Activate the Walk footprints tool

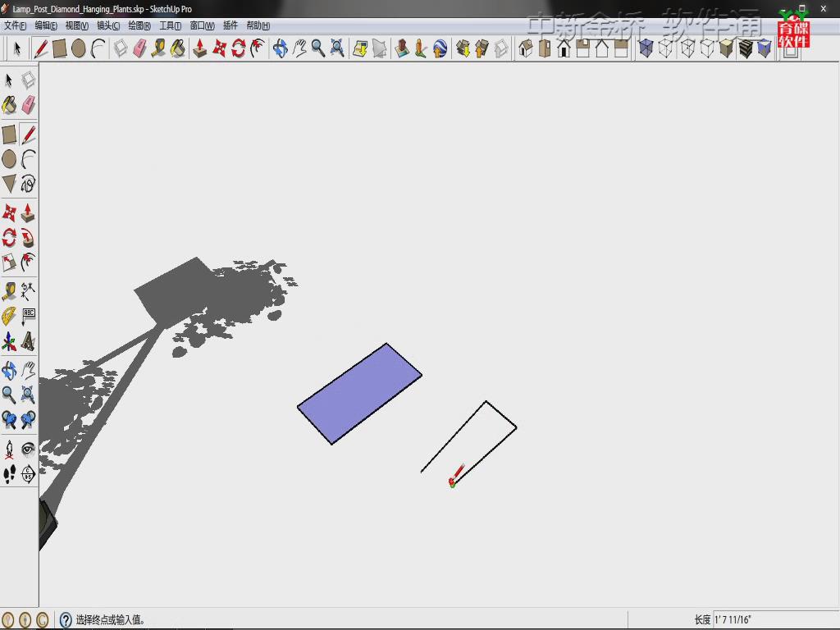[9, 473]
